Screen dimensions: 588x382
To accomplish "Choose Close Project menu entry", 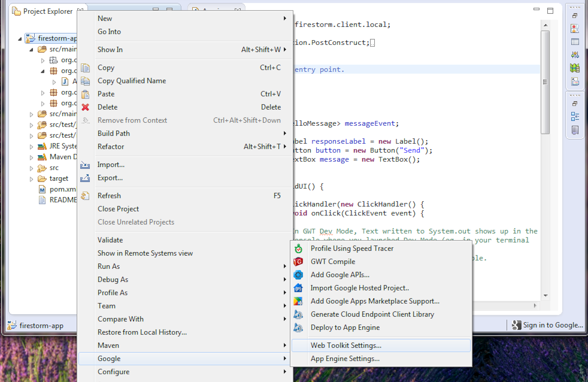I will [x=185, y=209].
